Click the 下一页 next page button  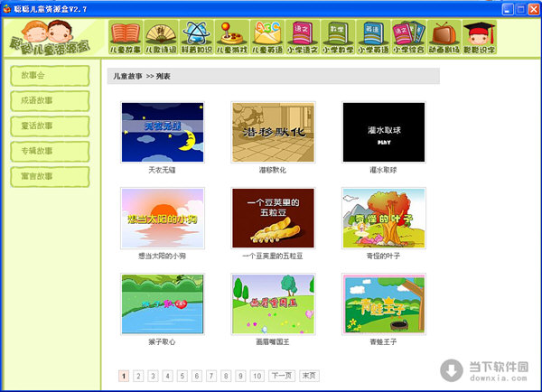[282, 376]
